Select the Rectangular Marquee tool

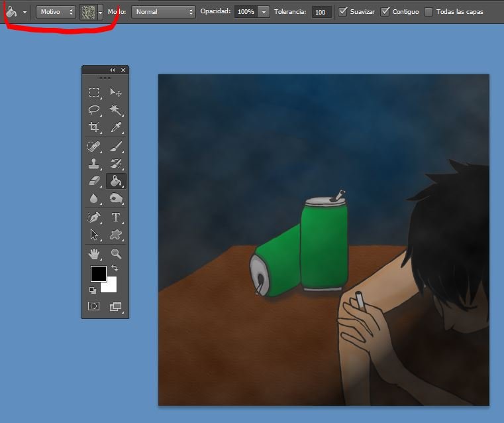coord(94,93)
